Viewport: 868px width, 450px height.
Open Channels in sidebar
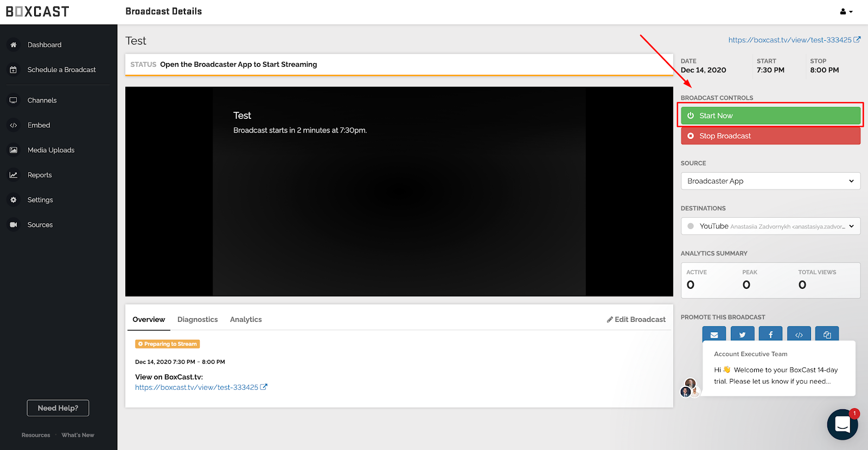42,100
